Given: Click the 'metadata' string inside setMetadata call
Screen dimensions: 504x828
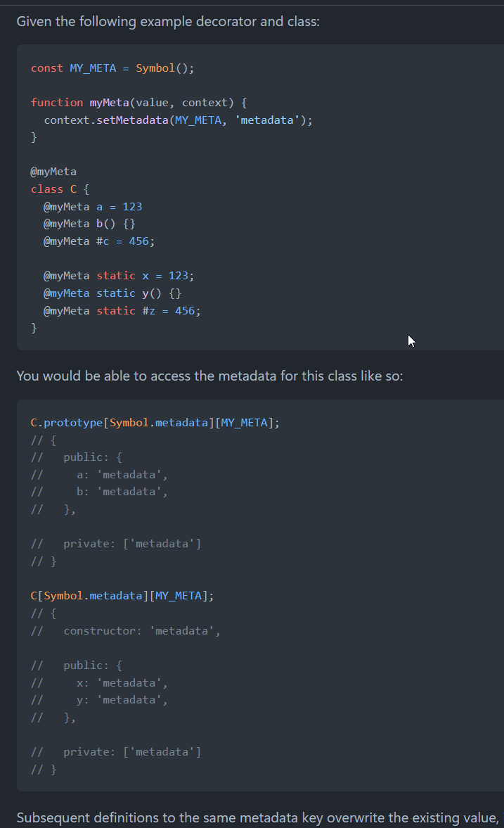Looking at the screenshot, I should click(x=267, y=120).
